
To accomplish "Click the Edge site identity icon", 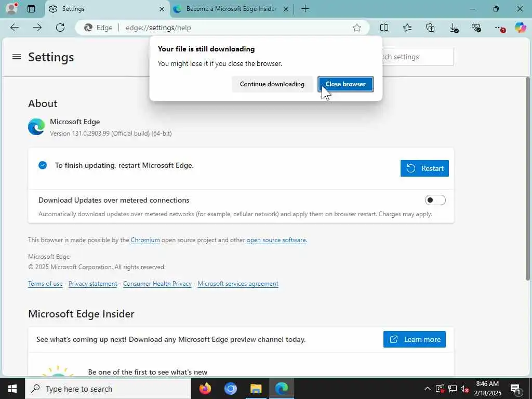I will coord(88,28).
